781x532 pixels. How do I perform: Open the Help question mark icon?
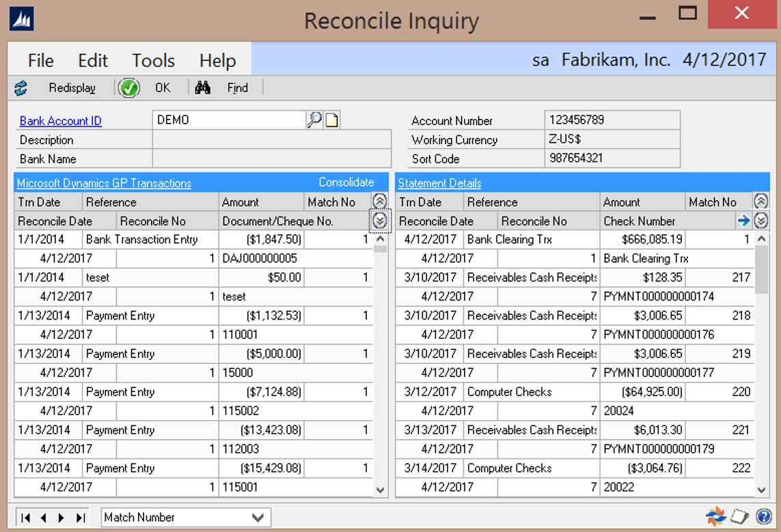(764, 517)
